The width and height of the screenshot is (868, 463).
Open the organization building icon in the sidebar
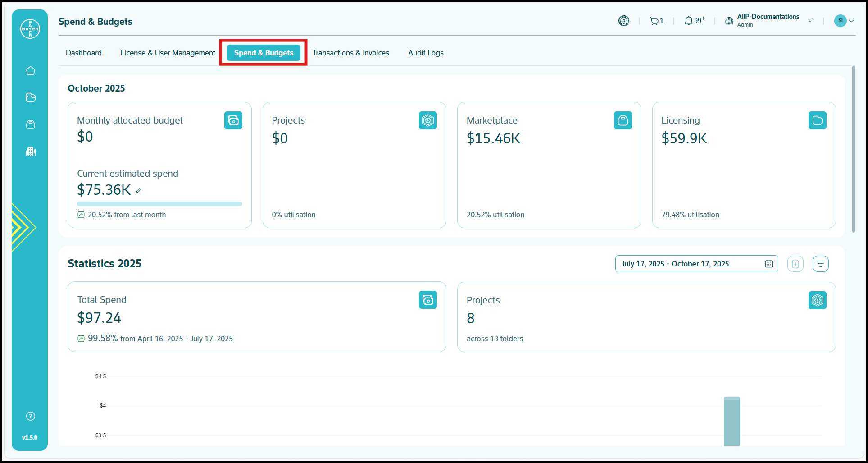[x=31, y=151]
